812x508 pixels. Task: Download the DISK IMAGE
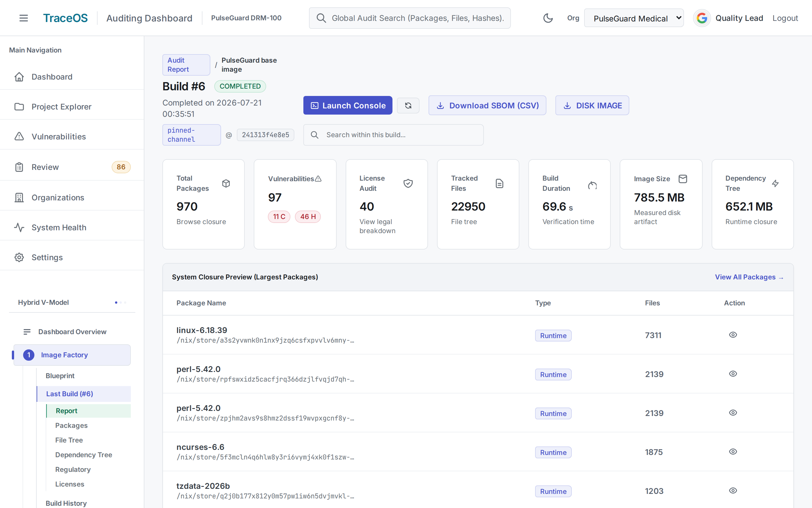pos(592,106)
